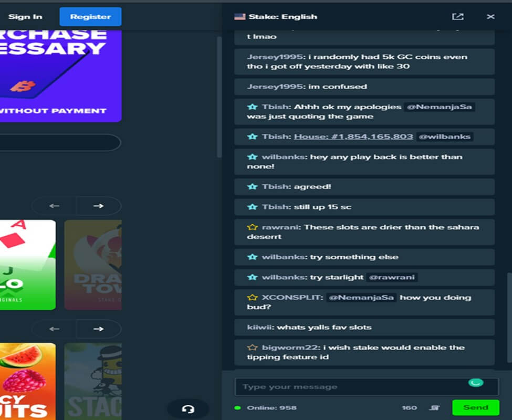Open the House: #1,854,165,803 bet link

[x=353, y=136]
